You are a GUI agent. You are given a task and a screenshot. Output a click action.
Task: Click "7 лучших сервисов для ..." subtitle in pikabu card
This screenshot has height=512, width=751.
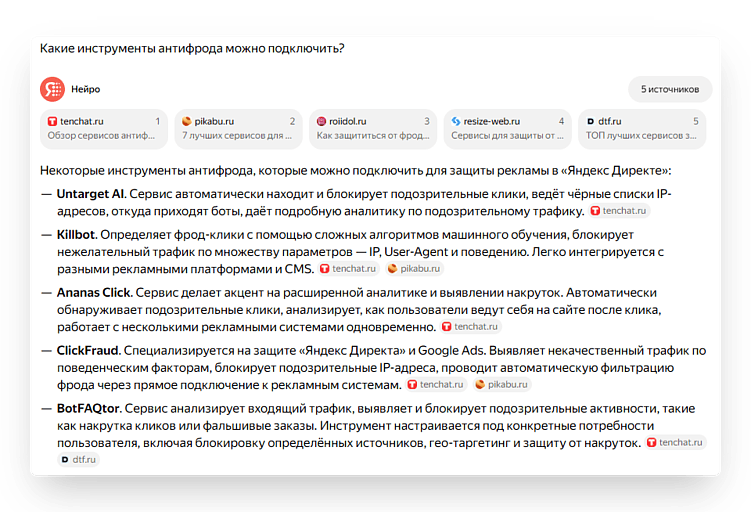pos(237,136)
